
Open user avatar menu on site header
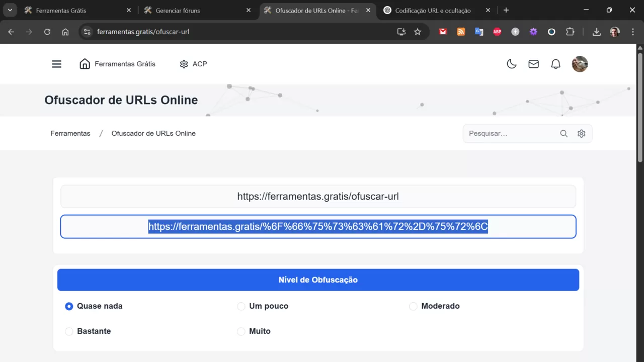point(580,64)
